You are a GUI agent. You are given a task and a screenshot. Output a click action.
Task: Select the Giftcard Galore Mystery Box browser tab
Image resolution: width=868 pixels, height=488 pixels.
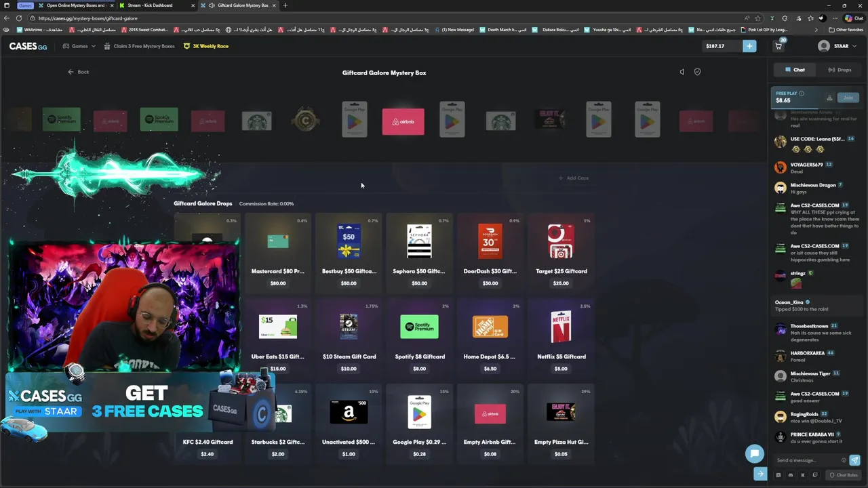[x=237, y=5]
